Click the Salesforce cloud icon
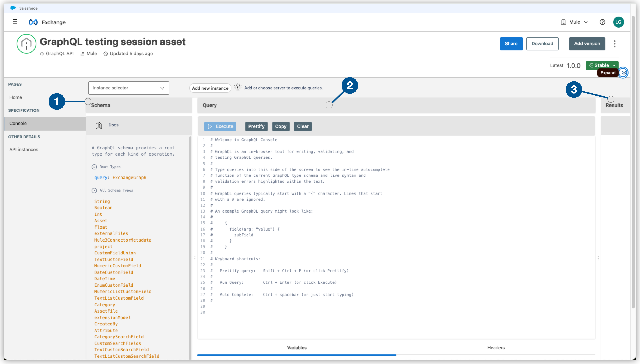 coord(13,8)
